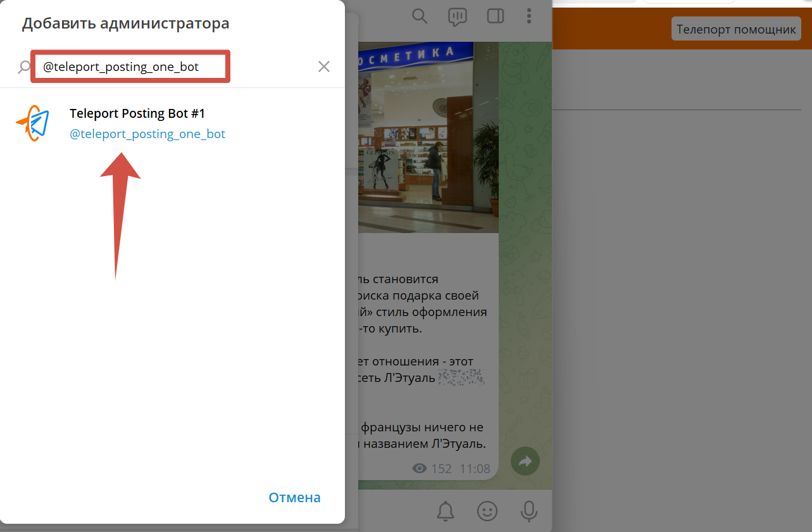Screen dimensions: 812x532
Task: Open channel discussion comments icon
Action: (x=457, y=16)
